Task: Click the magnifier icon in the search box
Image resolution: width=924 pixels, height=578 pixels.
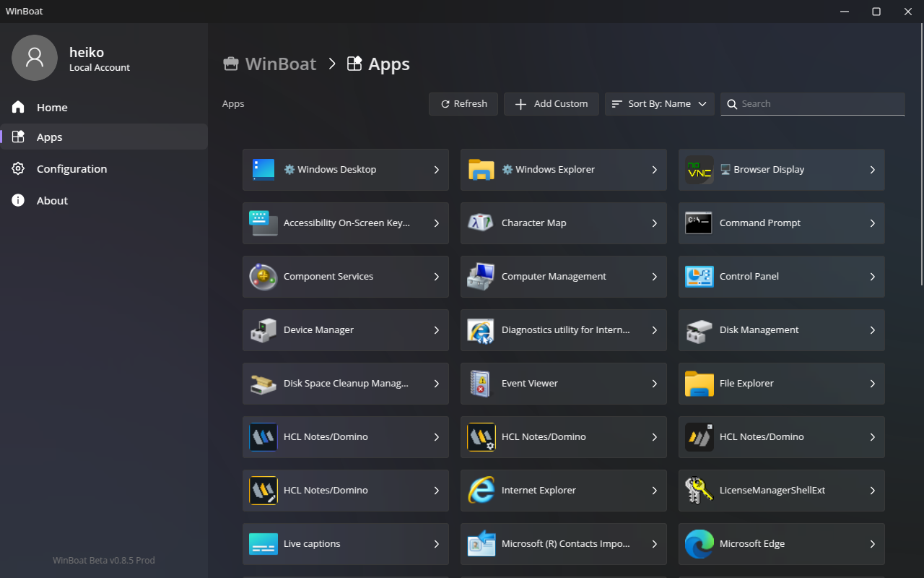Action: (733, 104)
